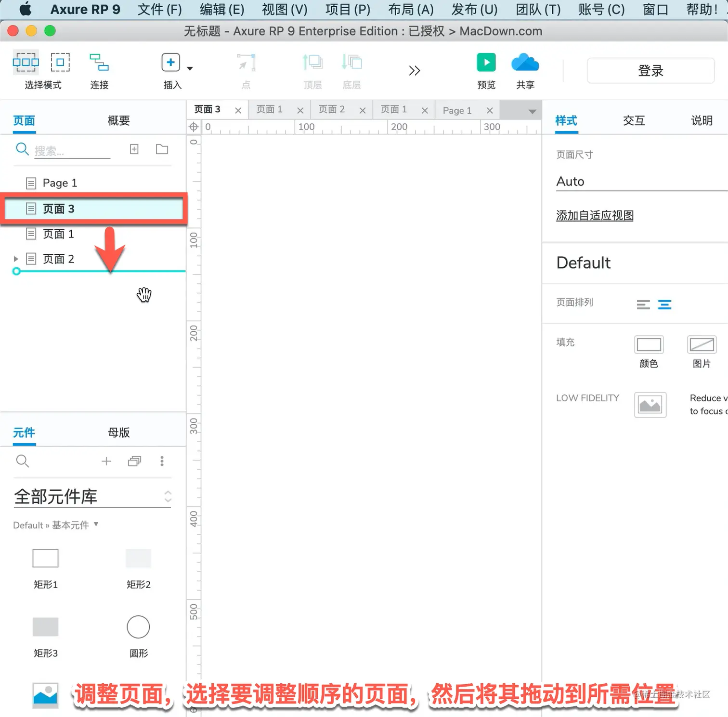
Task: Click the Point (点) tool icon
Action: click(x=246, y=63)
